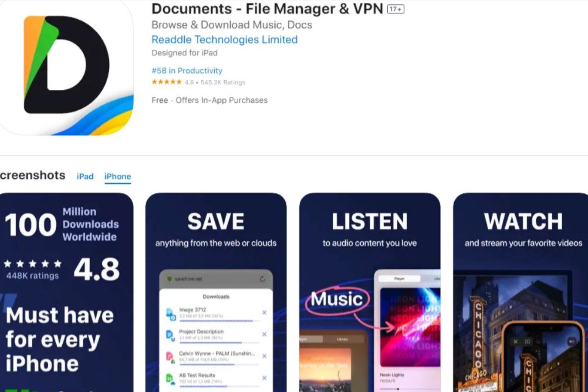Open Readdle Technologies Limited developer link
This screenshot has width=588, height=392.
tap(224, 40)
